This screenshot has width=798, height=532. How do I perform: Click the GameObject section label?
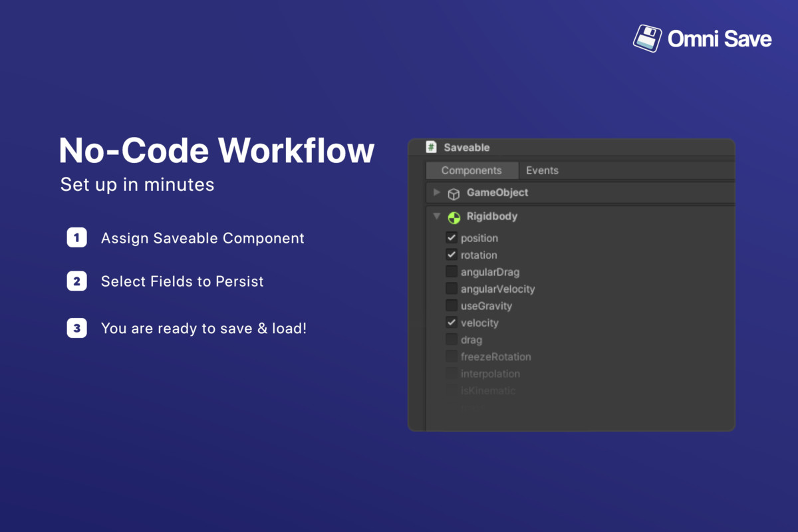coord(497,192)
